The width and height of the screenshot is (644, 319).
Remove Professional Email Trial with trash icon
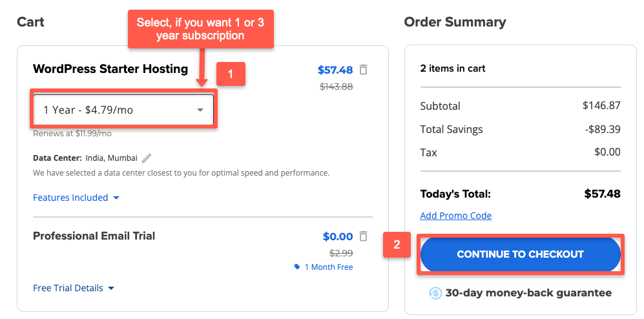point(364,236)
